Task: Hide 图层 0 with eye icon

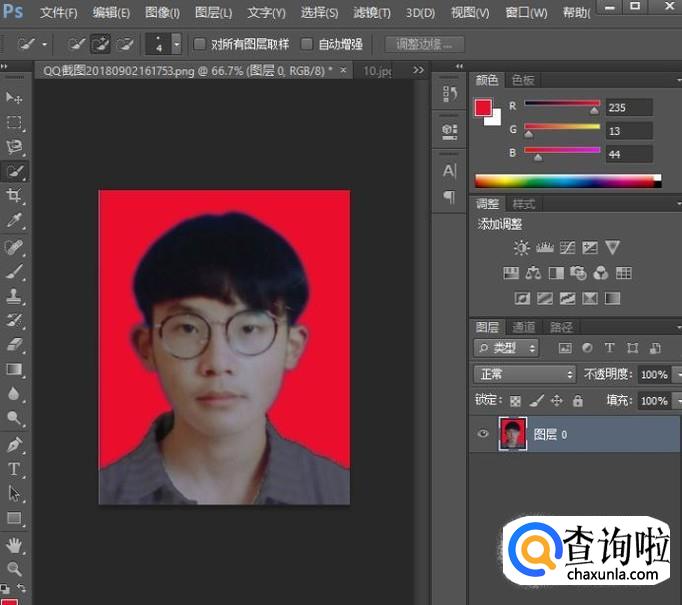Action: (484, 434)
